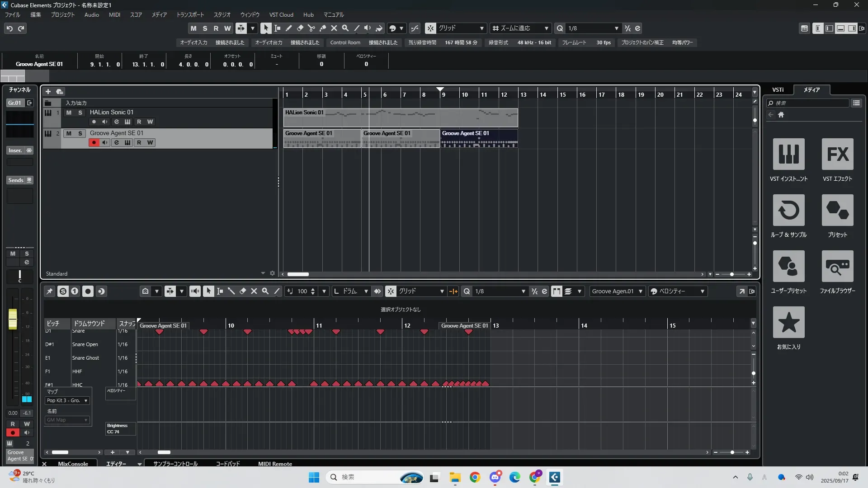Select the Eraser tool in main toolbar

coord(300,28)
